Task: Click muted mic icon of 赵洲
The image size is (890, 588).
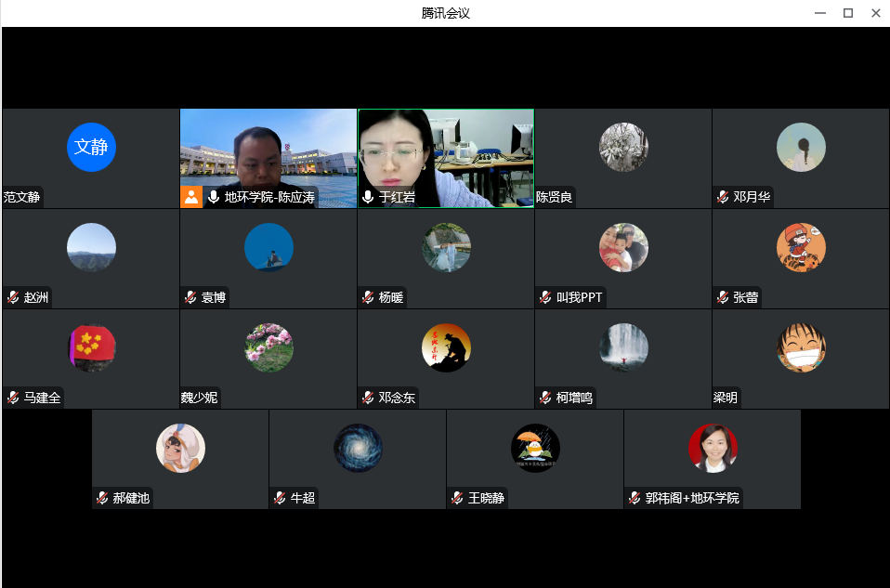Action: tap(13, 297)
